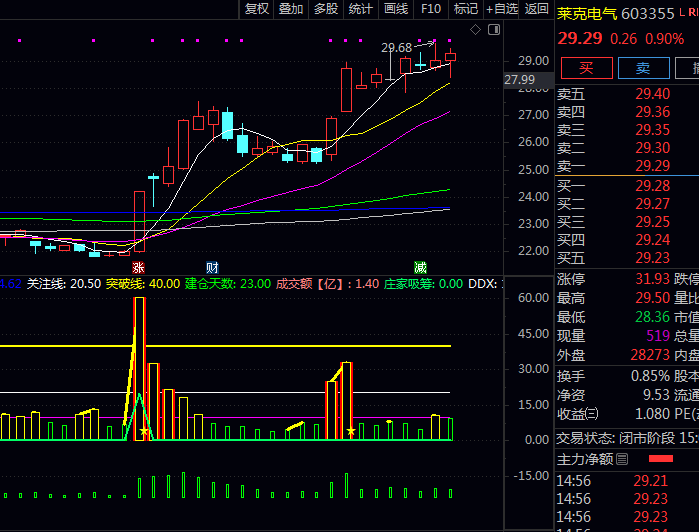
Task: Click the red 买 buy button
Action: 587,69
